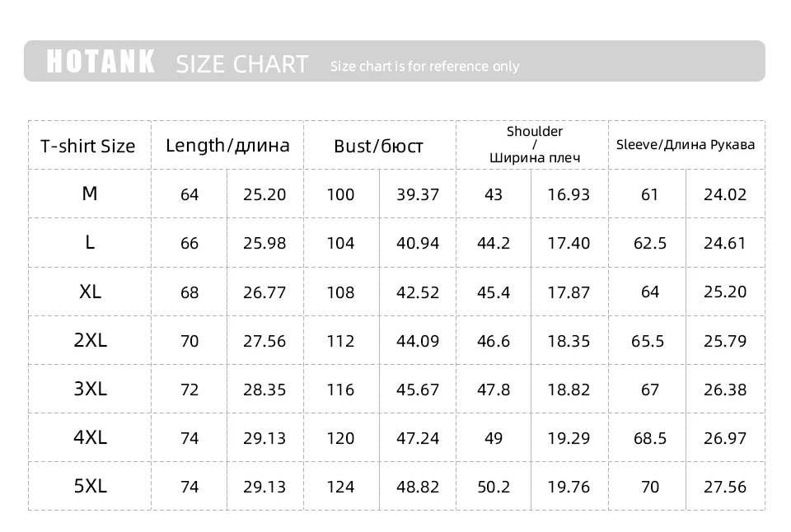Select the 2XL size row label
Viewport: 791px width, 532px height.
pos(90,340)
